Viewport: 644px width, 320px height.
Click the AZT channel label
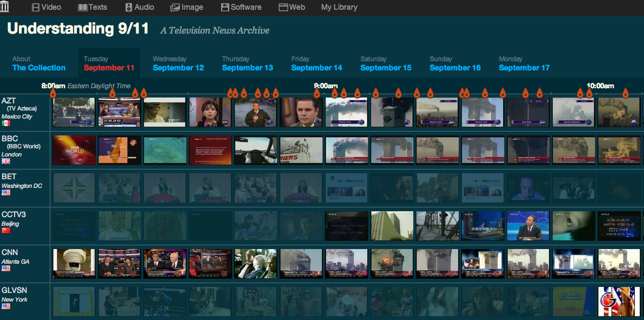coord(9,101)
